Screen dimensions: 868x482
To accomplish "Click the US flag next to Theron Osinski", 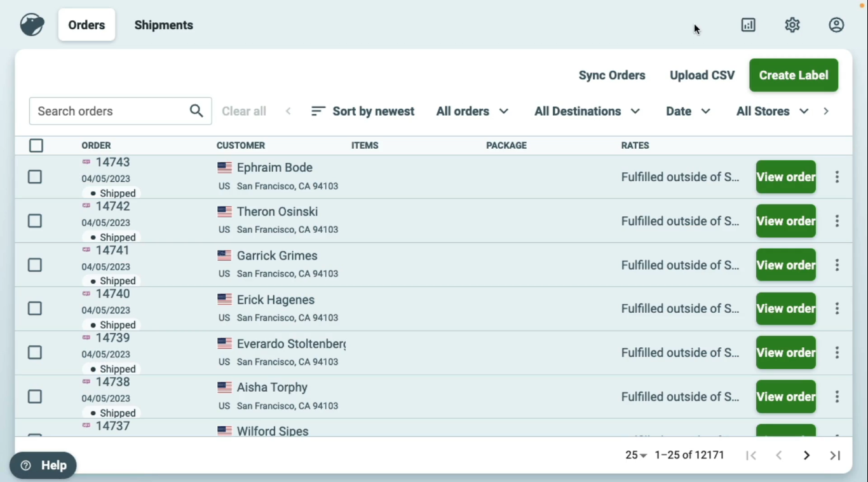I will 224,212.
